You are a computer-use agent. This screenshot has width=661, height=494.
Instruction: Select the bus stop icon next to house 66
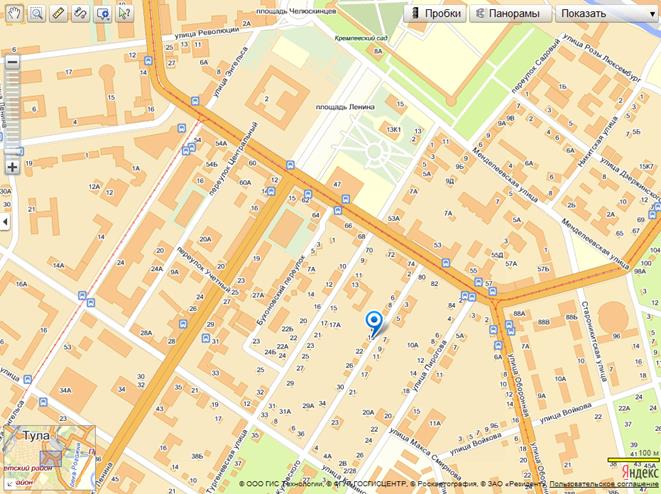coord(338,210)
